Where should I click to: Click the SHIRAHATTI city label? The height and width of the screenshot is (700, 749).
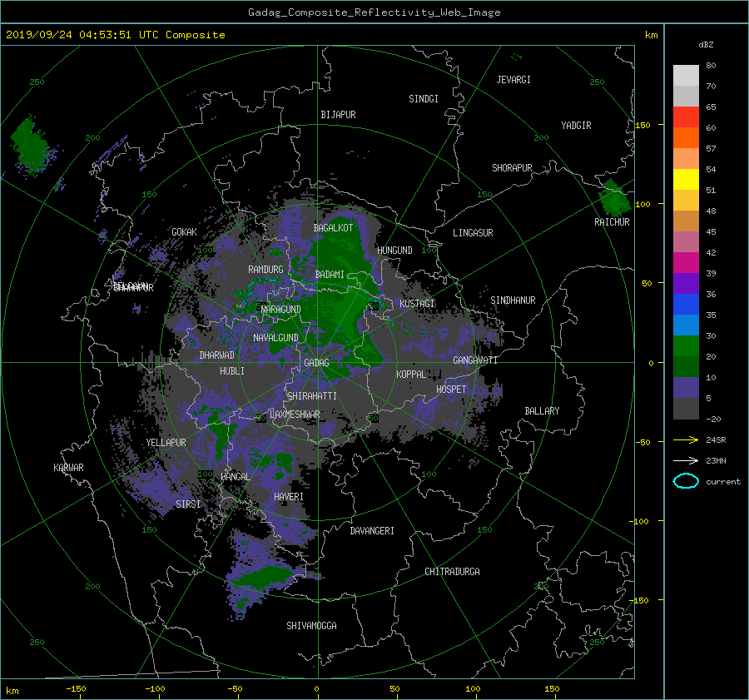311,396
